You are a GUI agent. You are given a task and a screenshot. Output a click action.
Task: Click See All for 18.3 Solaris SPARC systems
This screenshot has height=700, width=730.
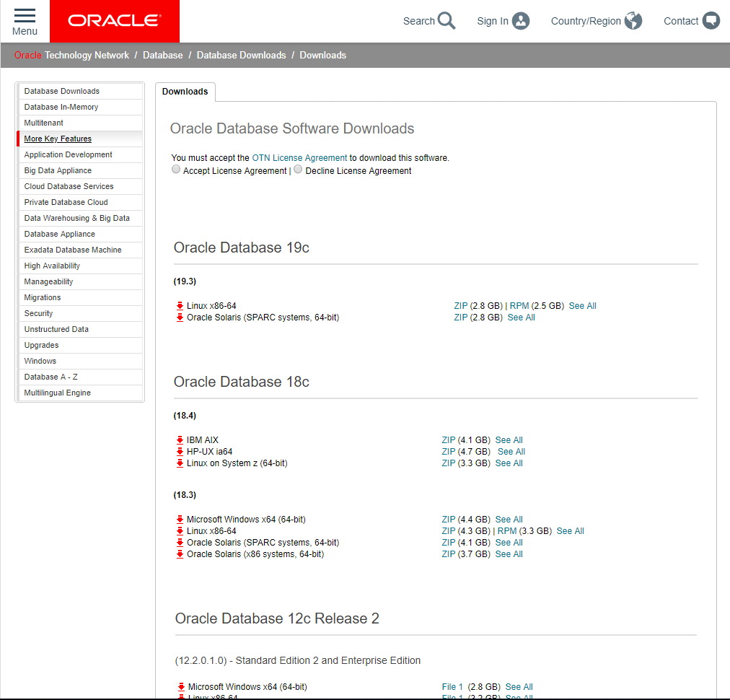click(x=509, y=543)
